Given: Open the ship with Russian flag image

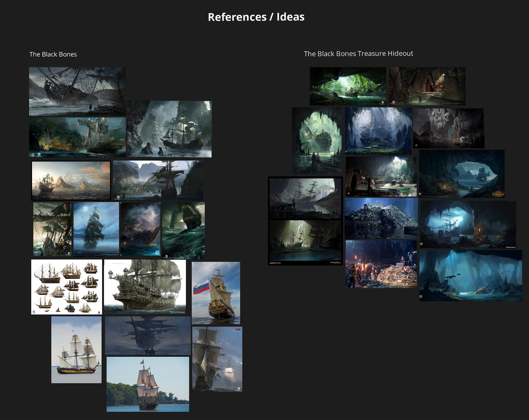Looking at the screenshot, I should (216, 293).
